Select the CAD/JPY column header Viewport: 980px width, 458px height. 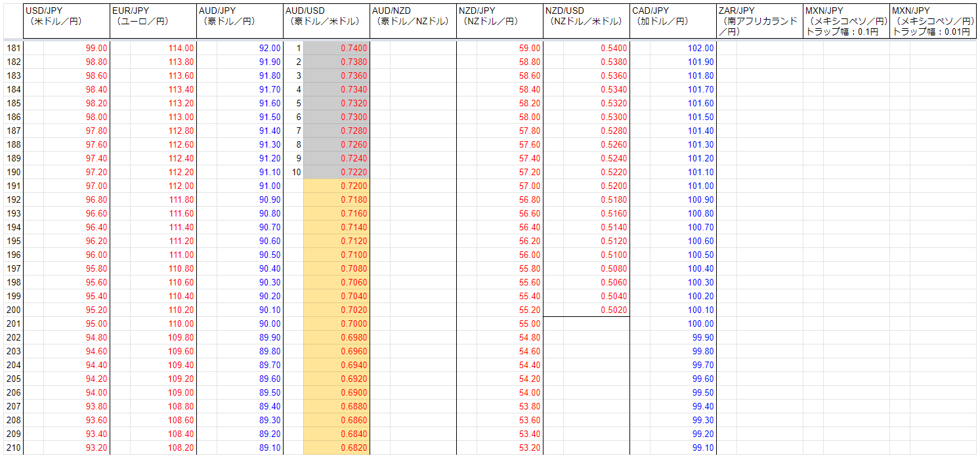pyautogui.click(x=673, y=21)
